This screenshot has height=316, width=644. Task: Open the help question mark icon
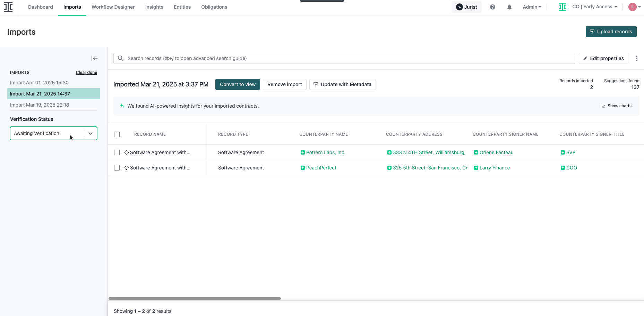coord(492,7)
